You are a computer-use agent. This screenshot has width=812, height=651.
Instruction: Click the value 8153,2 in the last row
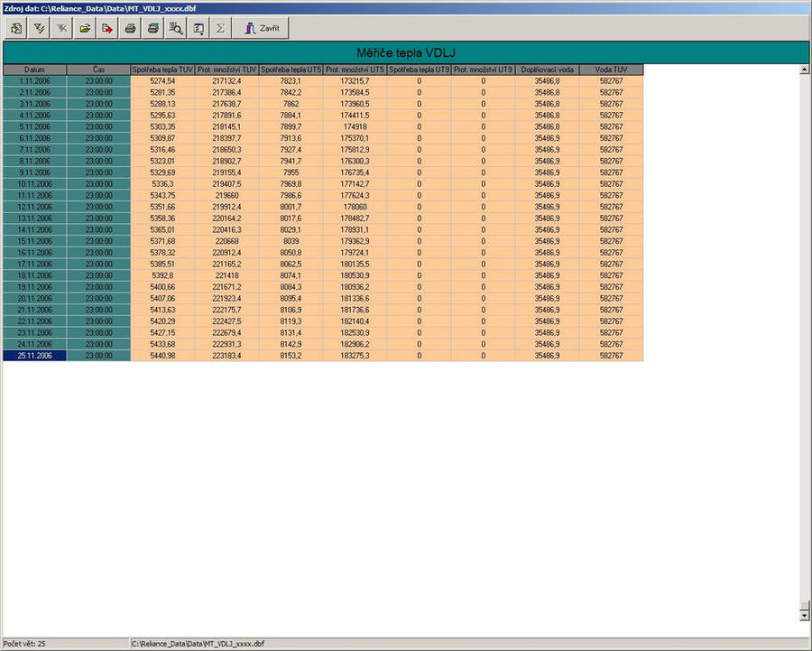[291, 356]
